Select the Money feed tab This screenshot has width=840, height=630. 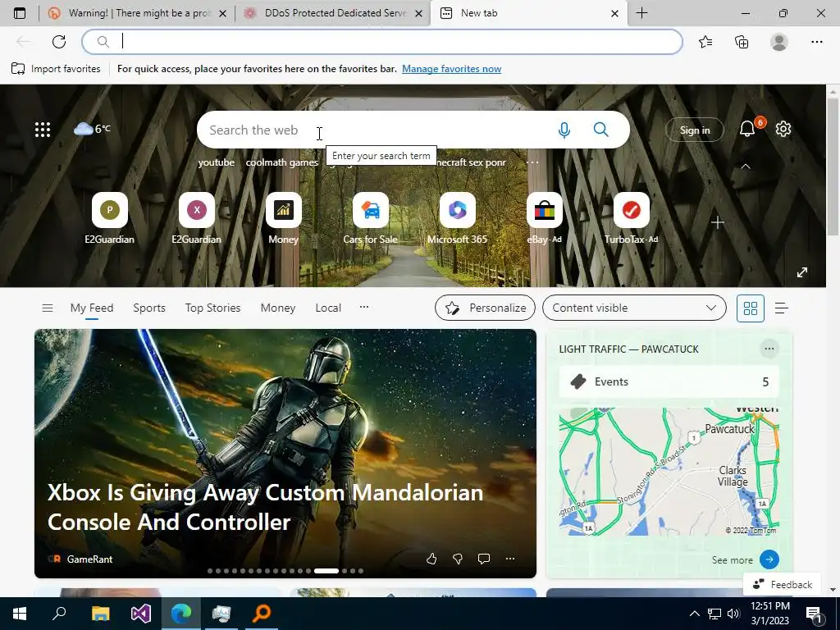pyautogui.click(x=277, y=308)
